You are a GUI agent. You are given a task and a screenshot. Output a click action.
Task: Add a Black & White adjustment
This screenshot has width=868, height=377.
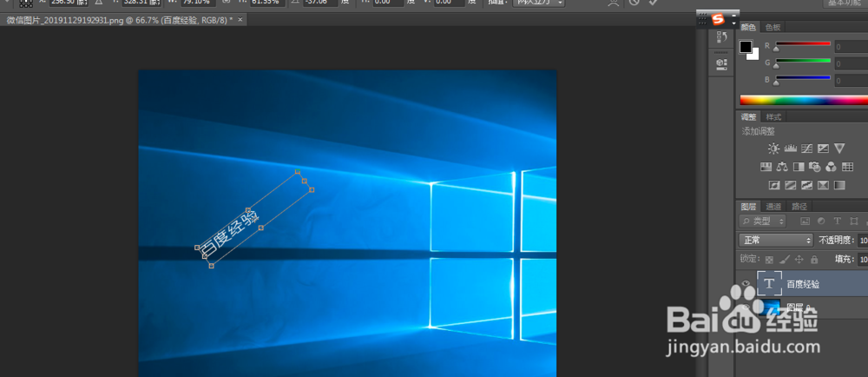pos(799,167)
